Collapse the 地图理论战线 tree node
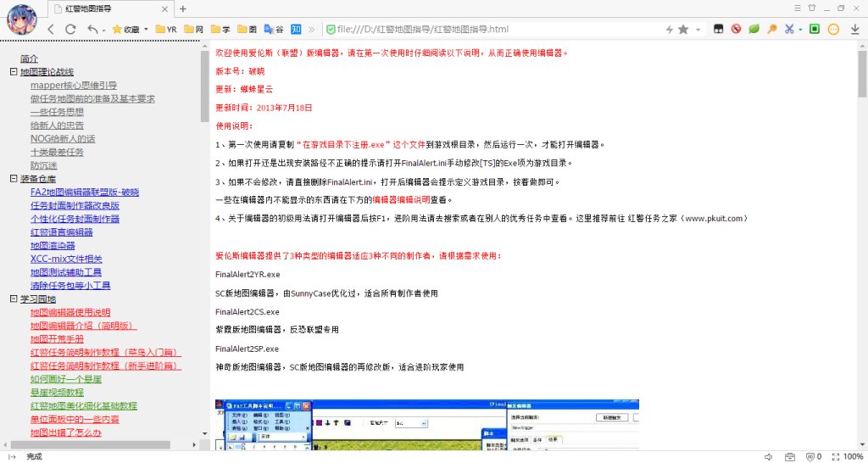The width and height of the screenshot is (868, 463). coord(14,72)
